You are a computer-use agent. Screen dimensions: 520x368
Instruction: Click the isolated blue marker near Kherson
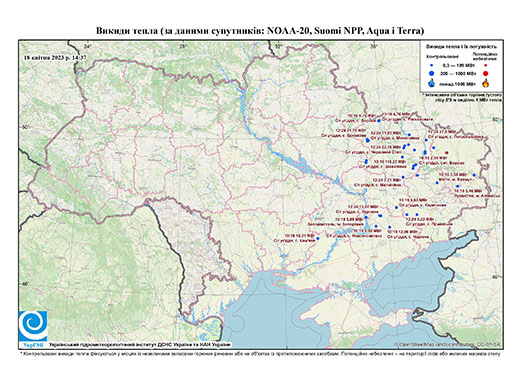(x=317, y=238)
